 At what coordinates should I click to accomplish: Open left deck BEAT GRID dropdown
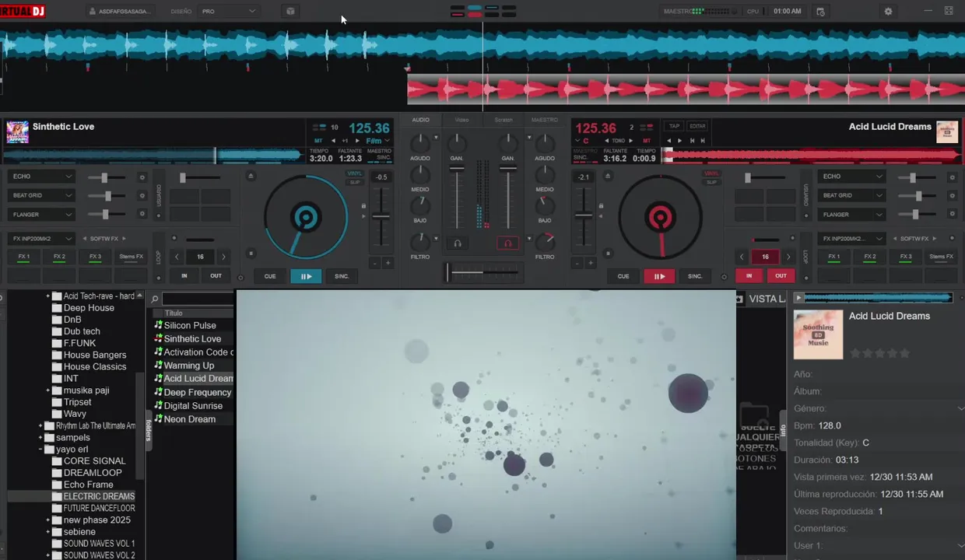[41, 195]
